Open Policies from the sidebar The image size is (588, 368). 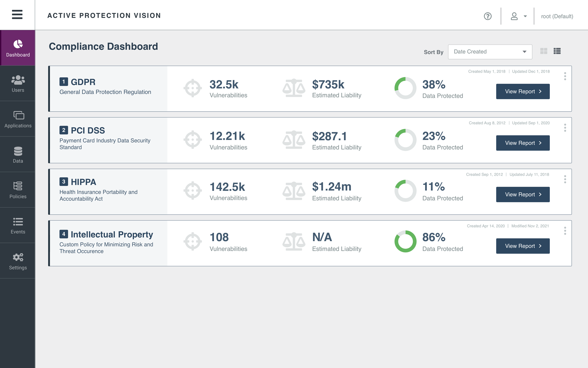[x=18, y=190]
